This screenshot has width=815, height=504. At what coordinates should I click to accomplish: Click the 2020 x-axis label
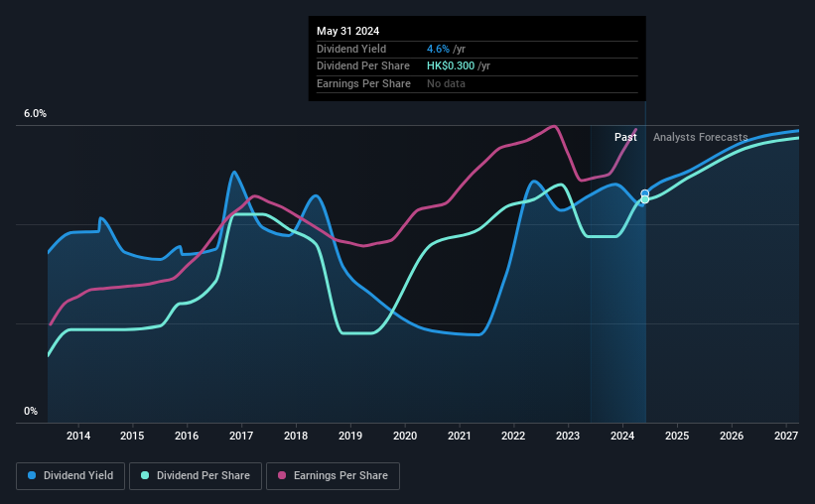[x=405, y=436]
